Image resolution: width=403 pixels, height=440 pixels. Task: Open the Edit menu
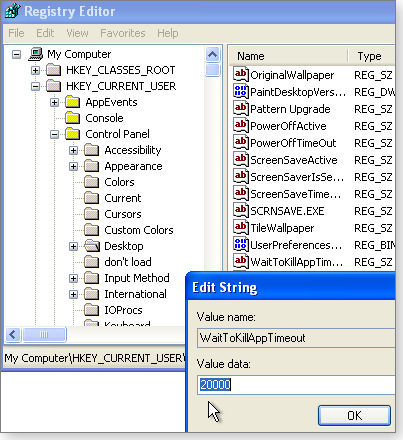point(45,33)
